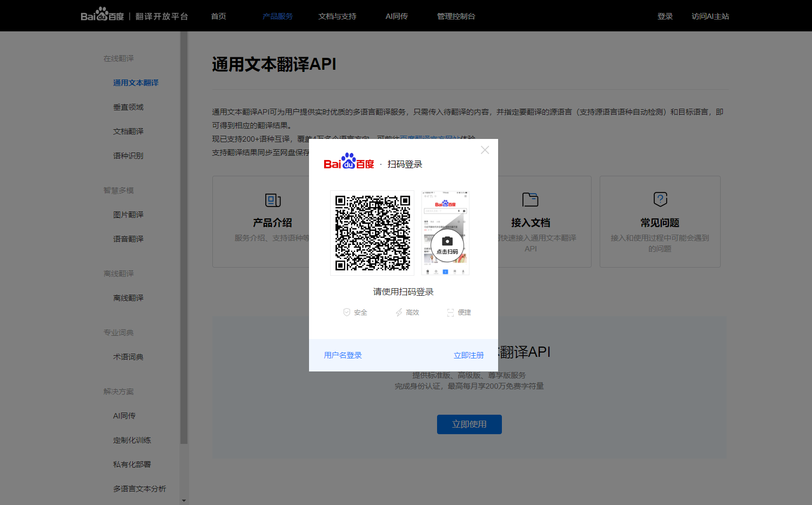Open 文档与支持 in top navigation
Screen dimensions: 812x505
coord(337,16)
